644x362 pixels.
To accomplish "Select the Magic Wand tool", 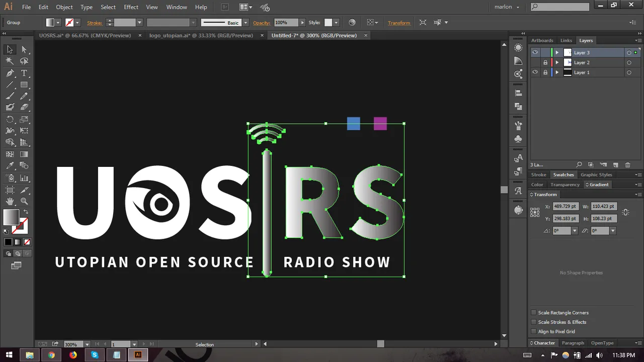I will 10,61.
